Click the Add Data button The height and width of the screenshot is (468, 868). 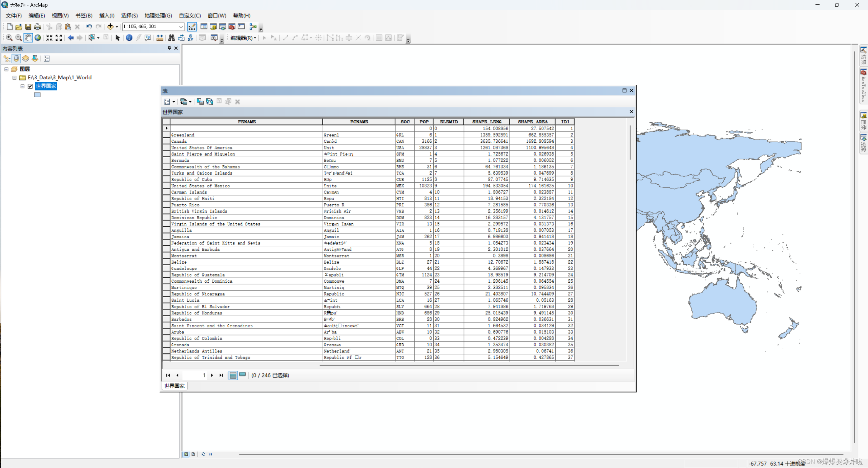(x=110, y=26)
